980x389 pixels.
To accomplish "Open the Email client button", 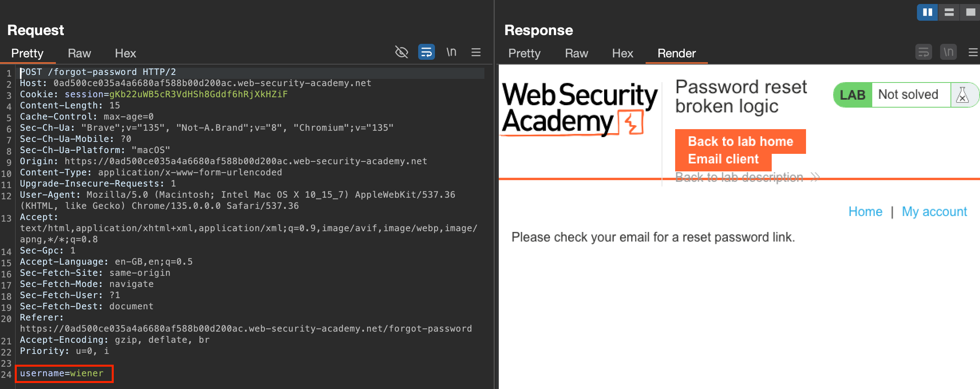I will 723,159.
